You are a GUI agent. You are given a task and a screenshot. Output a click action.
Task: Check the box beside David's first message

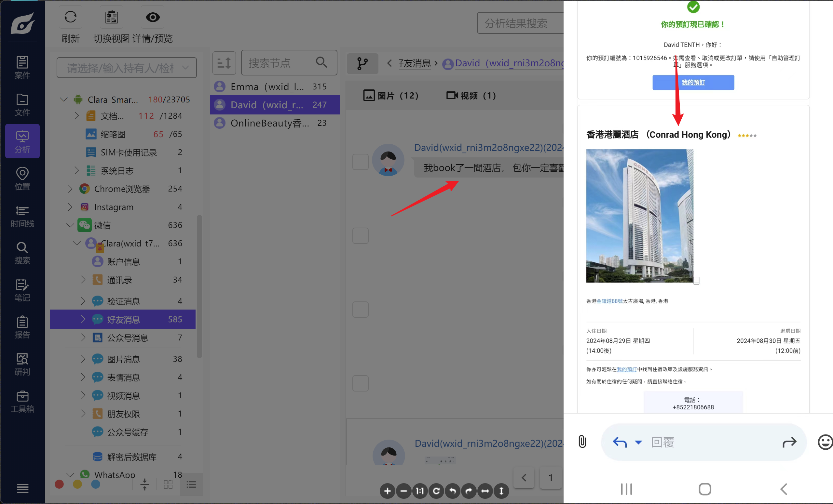tap(361, 162)
